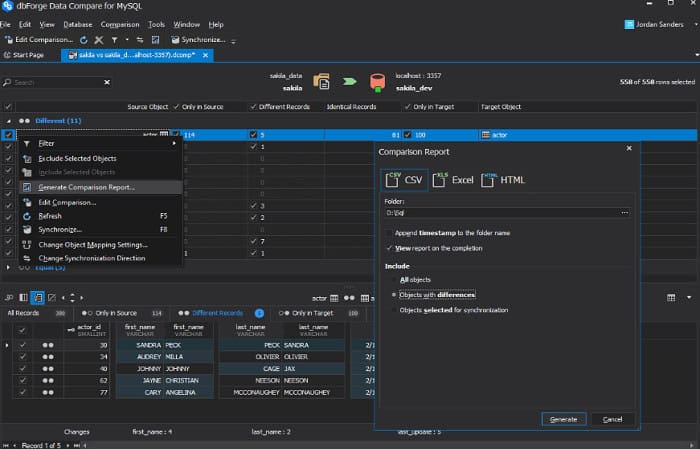The image size is (700, 449).
Task: Select the HTML report format
Action: coord(503,180)
